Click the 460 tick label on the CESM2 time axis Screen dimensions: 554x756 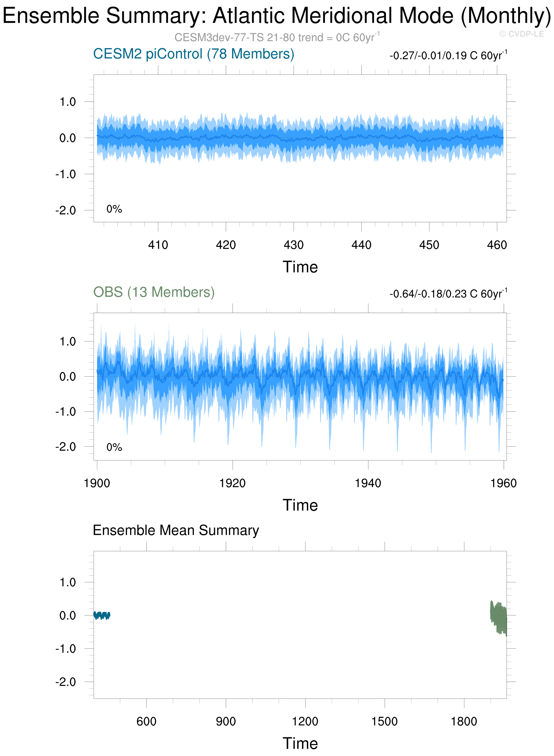point(497,245)
